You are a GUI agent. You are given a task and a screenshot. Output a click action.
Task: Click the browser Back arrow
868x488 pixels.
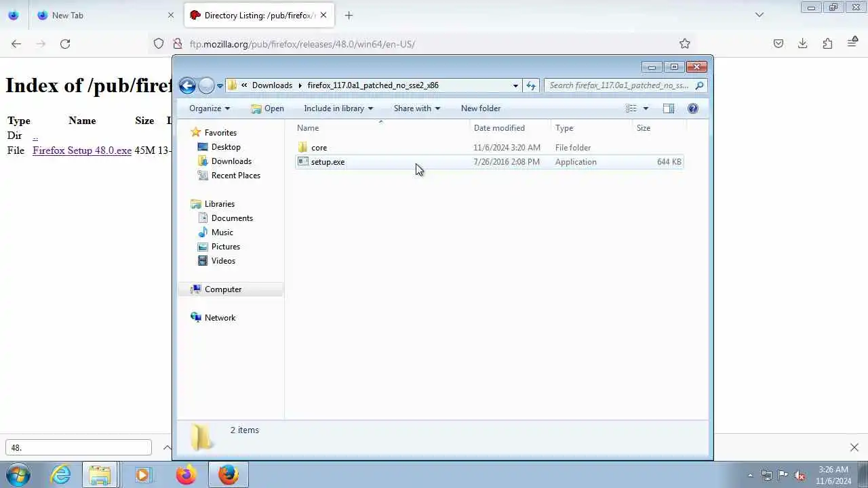[16, 44]
